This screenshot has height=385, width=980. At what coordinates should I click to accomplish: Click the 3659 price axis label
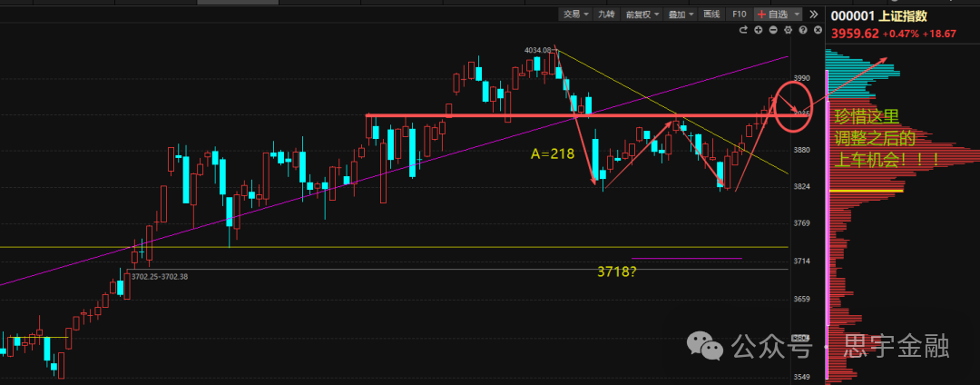coord(802,299)
